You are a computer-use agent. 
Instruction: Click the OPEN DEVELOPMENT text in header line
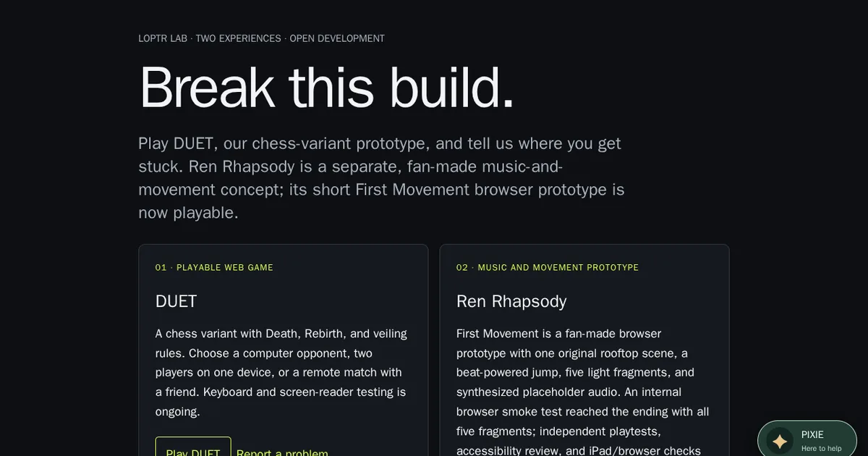pyautogui.click(x=337, y=38)
